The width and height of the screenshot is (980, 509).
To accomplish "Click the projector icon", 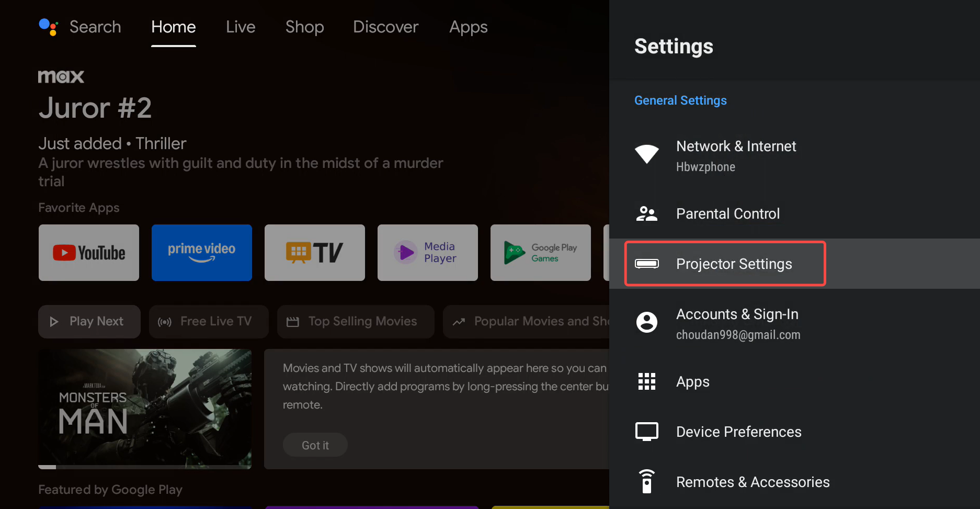I will click(x=647, y=264).
